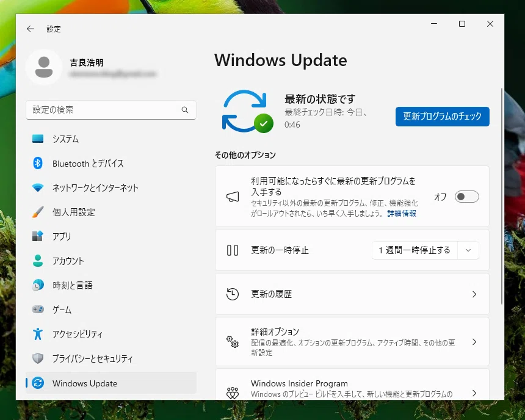Screen dimensions: 525x420
Task: Click the vertical scrollbar of content pane
Action: tap(502, 196)
